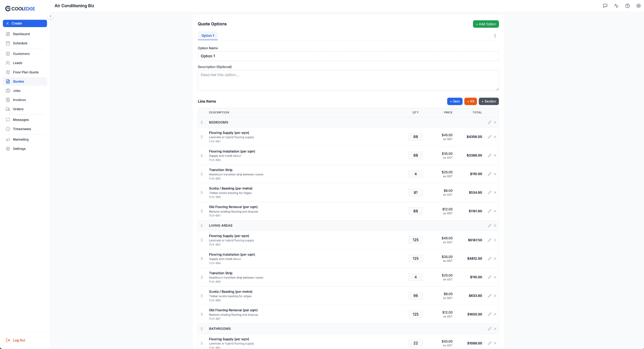Screen dimensions: 644x349
Task: Open the three-dot menu next to Option 1 tab
Action: coord(495,36)
